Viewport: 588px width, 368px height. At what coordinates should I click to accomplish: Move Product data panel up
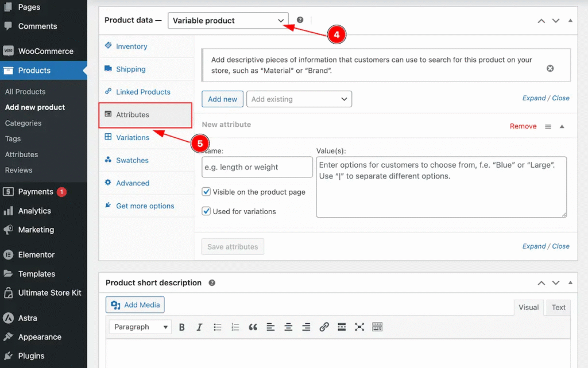pyautogui.click(x=541, y=21)
